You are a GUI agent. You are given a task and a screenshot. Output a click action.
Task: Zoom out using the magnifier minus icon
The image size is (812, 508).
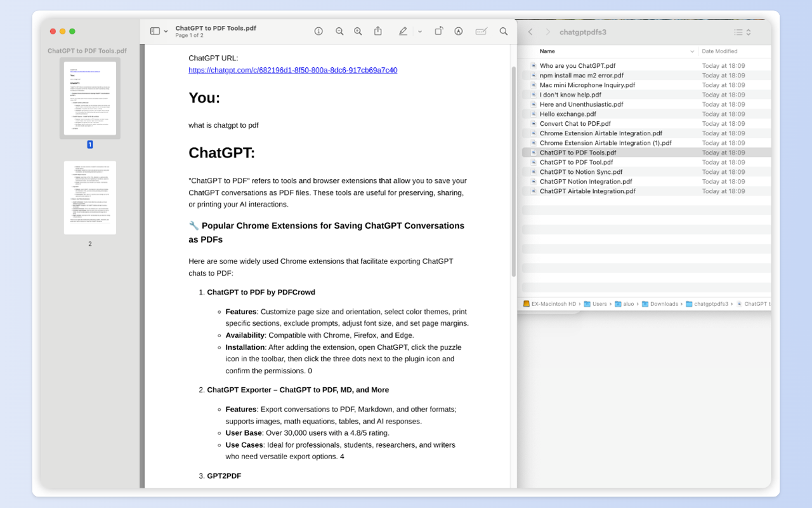tap(339, 30)
